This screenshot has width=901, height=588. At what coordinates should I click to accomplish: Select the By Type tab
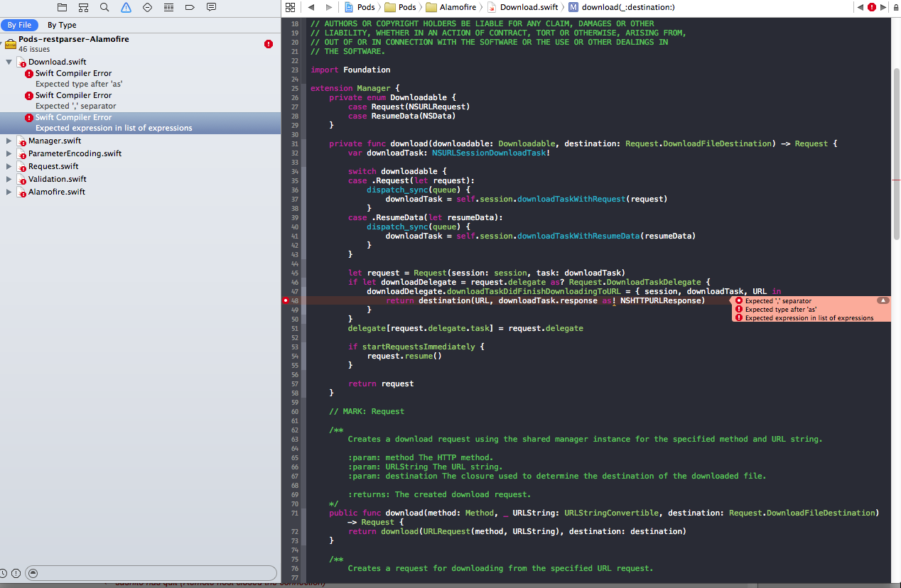(62, 25)
